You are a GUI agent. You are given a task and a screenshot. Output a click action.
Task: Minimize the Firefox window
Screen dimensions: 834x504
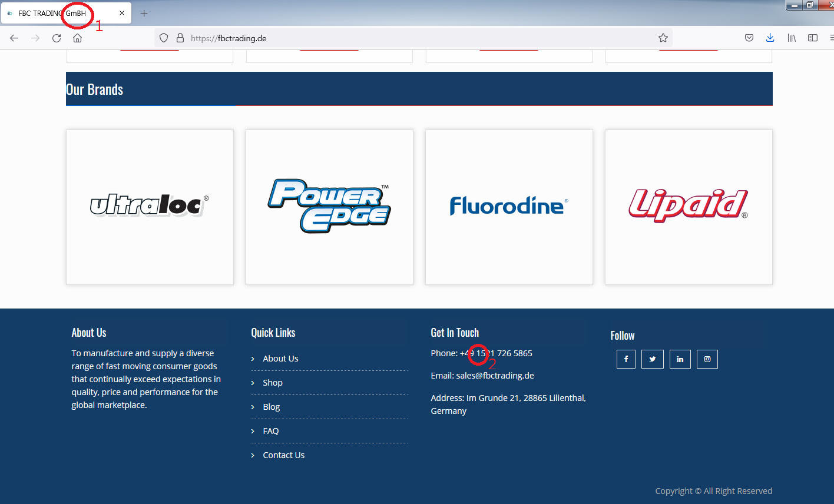[794, 5]
